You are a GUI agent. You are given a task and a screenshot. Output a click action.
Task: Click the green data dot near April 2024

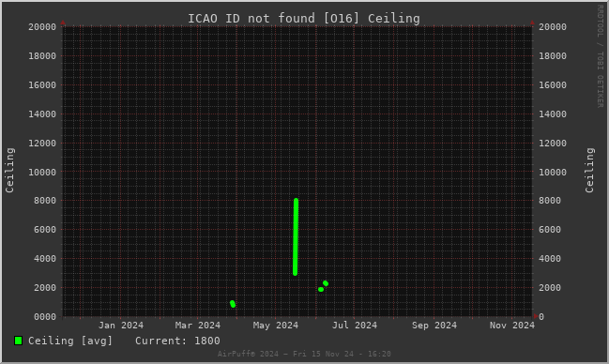[233, 304]
